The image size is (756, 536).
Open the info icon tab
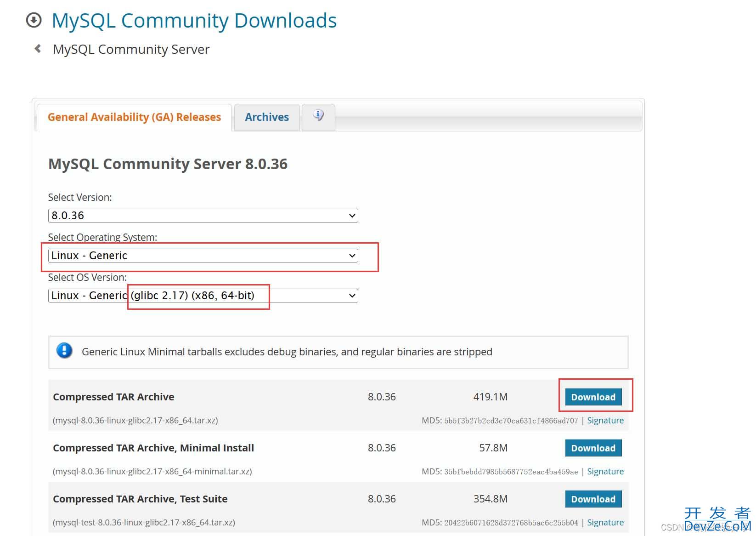(318, 117)
